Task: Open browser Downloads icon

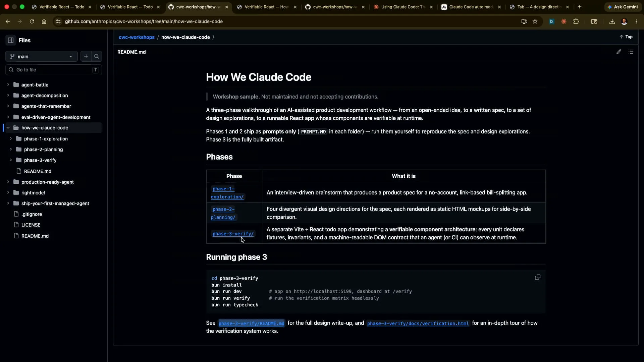Action: [x=612, y=21]
